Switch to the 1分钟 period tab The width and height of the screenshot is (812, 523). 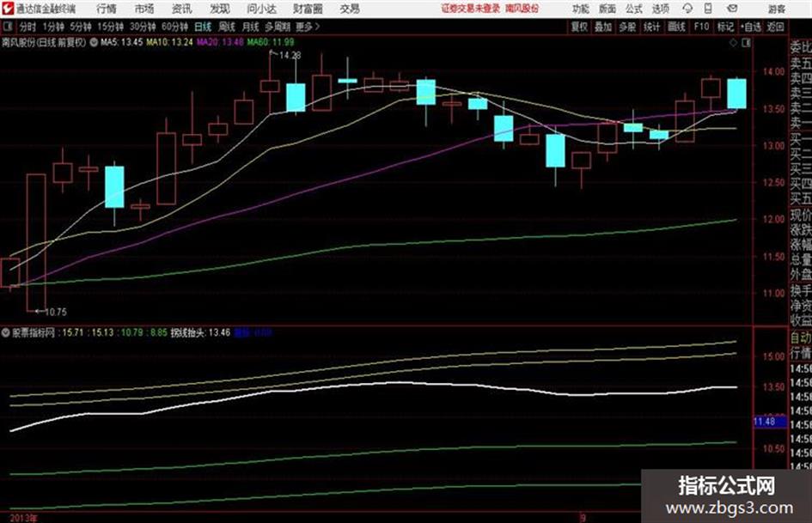point(52,27)
